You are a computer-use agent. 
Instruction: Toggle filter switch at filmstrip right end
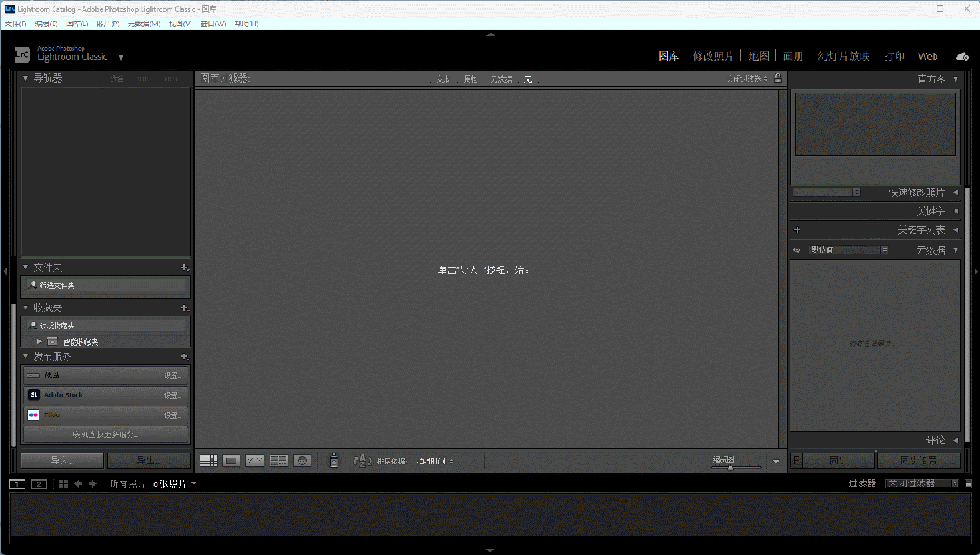(969, 483)
